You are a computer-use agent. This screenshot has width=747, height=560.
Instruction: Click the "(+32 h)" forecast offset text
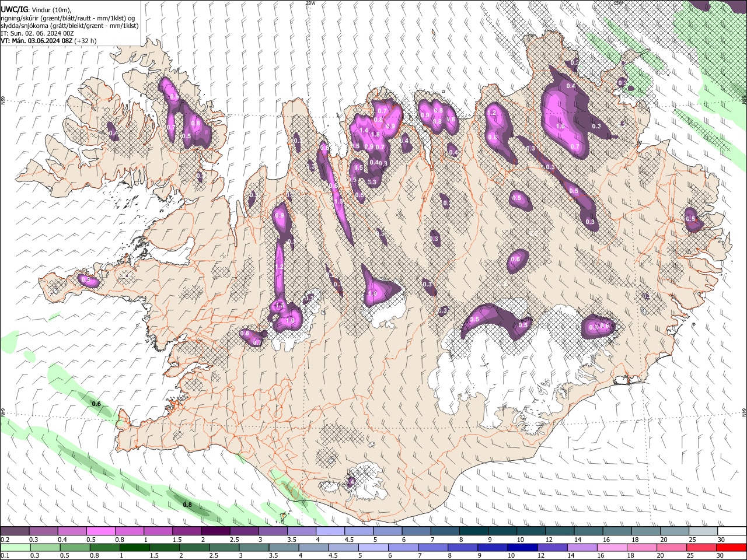point(86,41)
